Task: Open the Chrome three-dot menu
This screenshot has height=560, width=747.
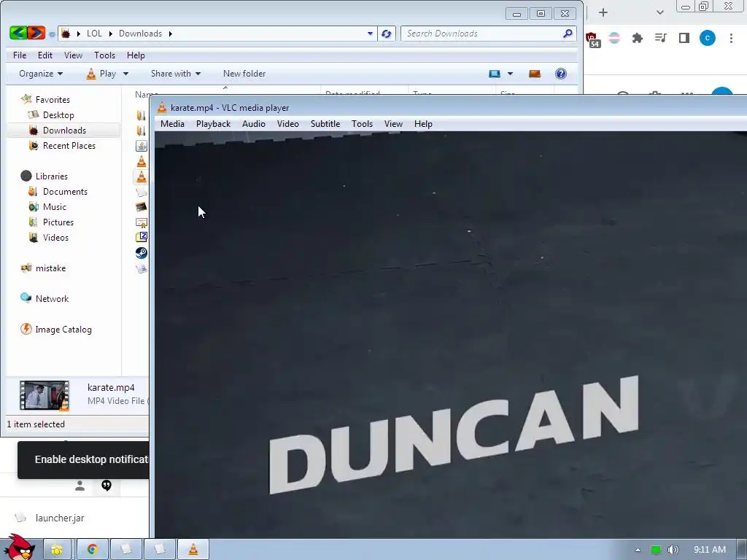Action: point(731,38)
